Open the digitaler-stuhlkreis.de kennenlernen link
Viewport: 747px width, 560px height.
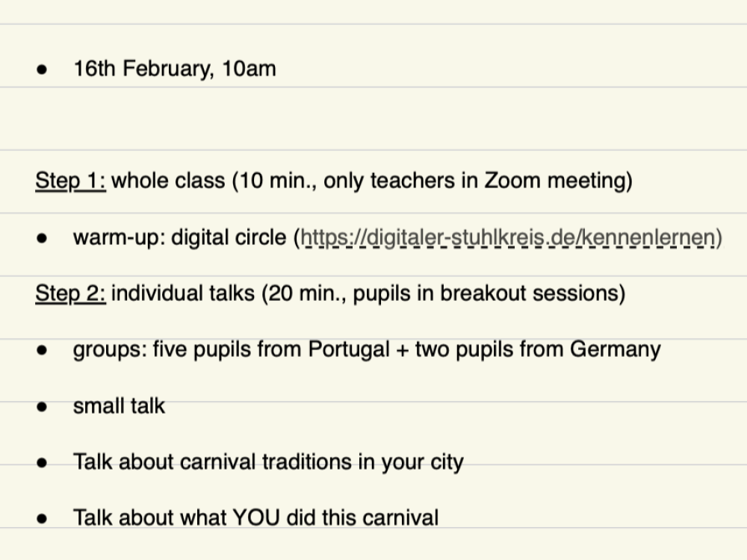click(x=507, y=237)
